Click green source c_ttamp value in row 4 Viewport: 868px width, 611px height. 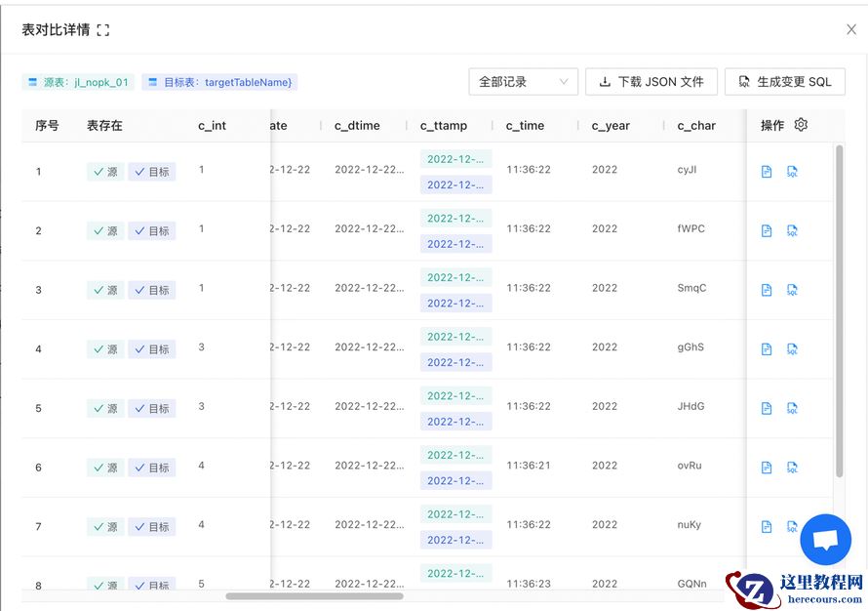(455, 337)
